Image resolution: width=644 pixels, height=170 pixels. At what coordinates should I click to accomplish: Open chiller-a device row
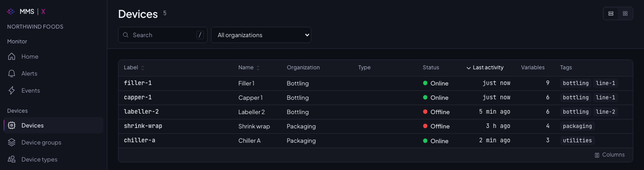(376, 140)
